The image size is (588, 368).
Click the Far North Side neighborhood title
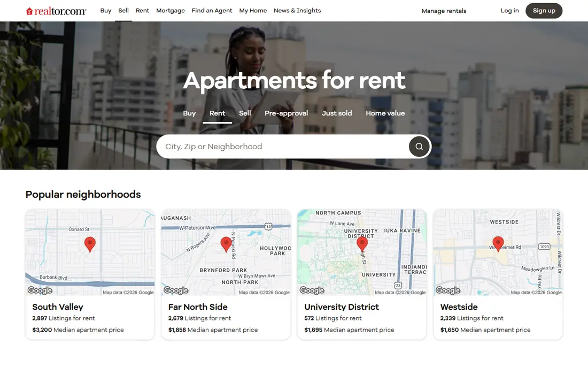pyautogui.click(x=198, y=307)
